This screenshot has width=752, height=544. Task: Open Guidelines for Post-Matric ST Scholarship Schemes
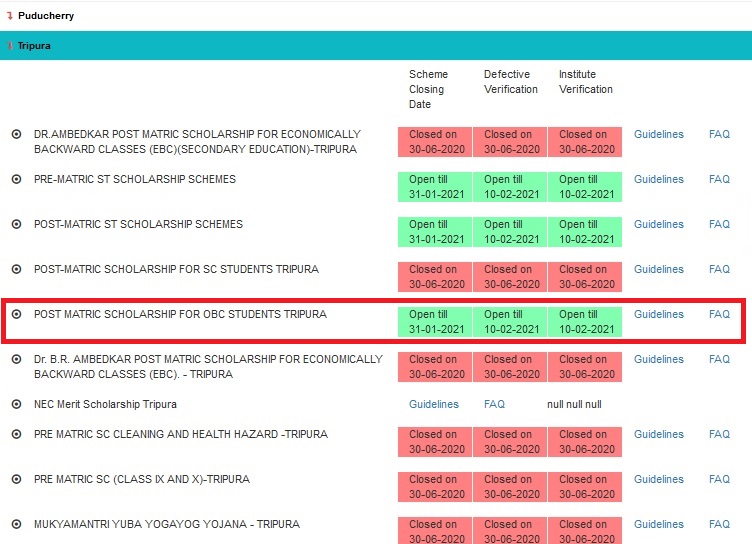(658, 225)
